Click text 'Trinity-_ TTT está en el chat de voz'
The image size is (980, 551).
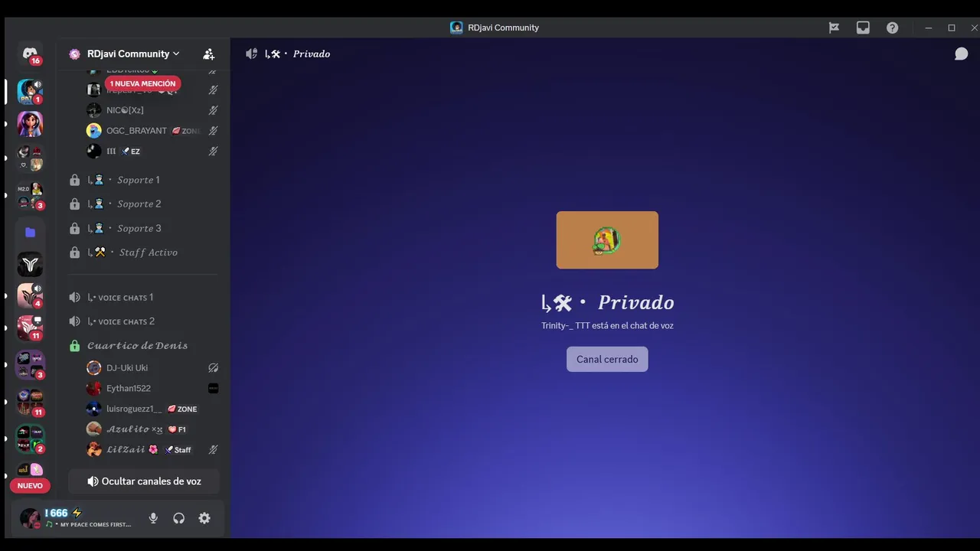[607, 325]
